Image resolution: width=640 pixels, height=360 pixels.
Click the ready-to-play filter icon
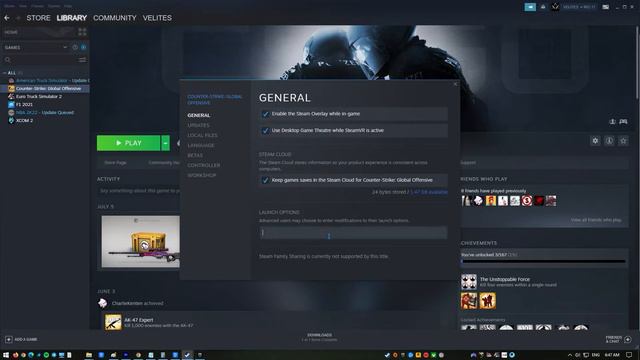tap(84, 47)
